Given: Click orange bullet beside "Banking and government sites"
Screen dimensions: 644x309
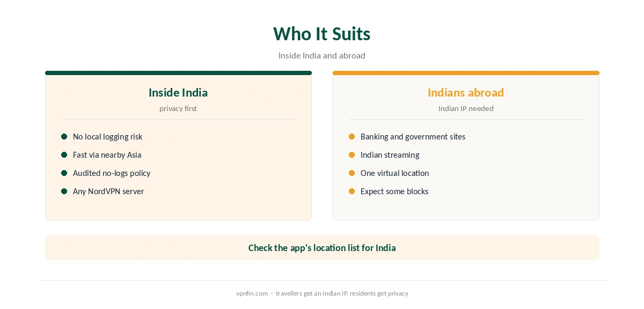Looking at the screenshot, I should [352, 137].
